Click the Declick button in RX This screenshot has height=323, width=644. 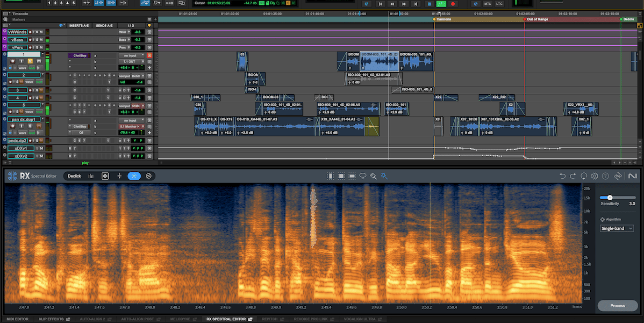tap(74, 175)
